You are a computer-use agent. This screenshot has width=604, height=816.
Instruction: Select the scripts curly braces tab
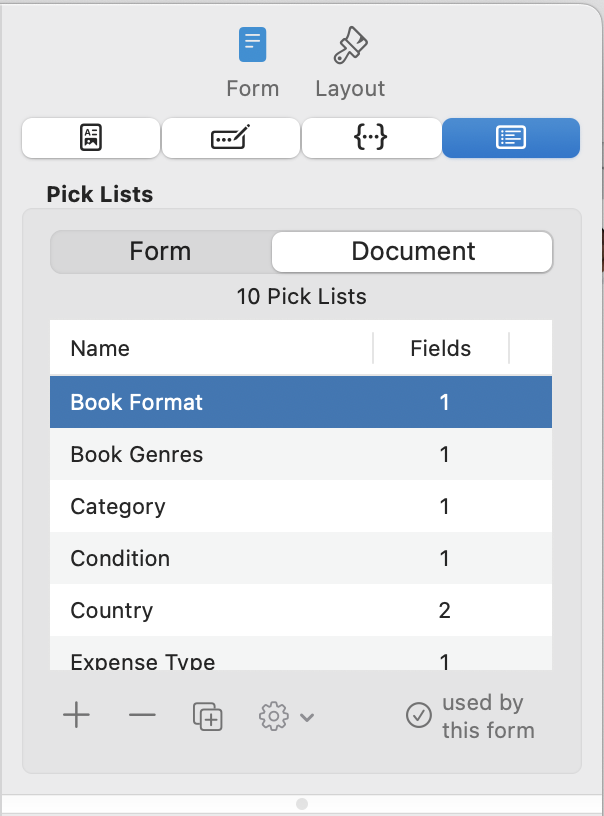click(371, 138)
